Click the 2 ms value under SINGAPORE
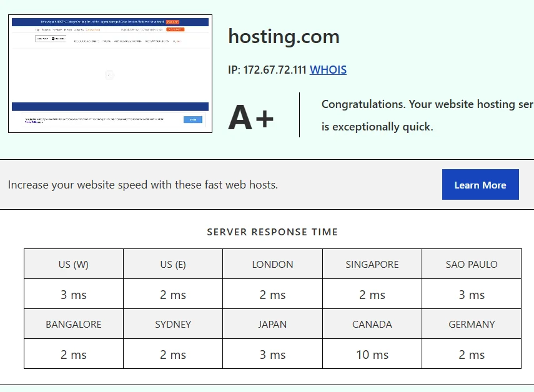Viewport: 534px width, 392px height. point(372,295)
